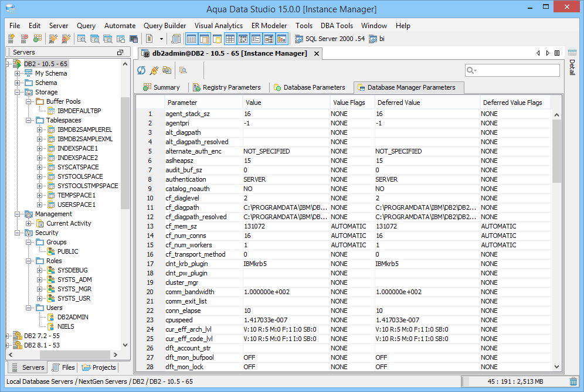Image resolution: width=584 pixels, height=392 pixels.
Task: Click the script document icon with dropdown in toolbar
Action: point(151,39)
